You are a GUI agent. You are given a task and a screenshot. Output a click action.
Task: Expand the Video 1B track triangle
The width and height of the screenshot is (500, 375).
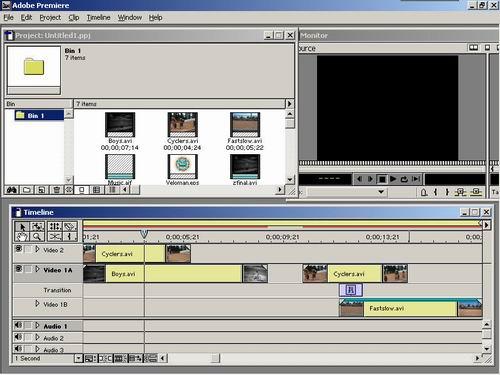37,304
